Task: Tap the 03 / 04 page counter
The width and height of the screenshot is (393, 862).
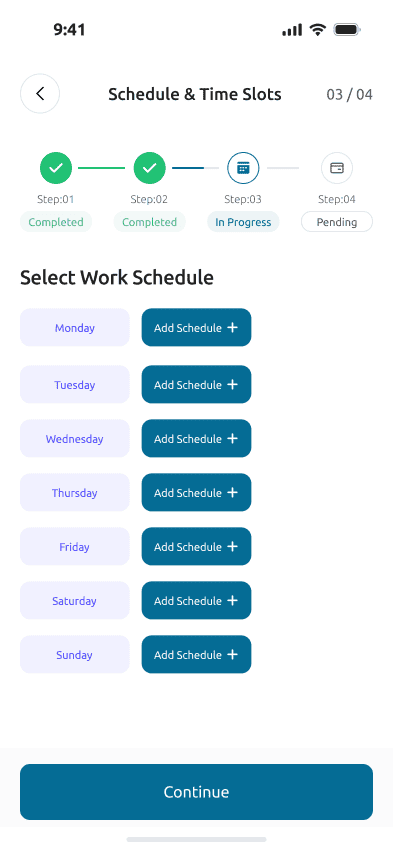Action: click(x=350, y=95)
